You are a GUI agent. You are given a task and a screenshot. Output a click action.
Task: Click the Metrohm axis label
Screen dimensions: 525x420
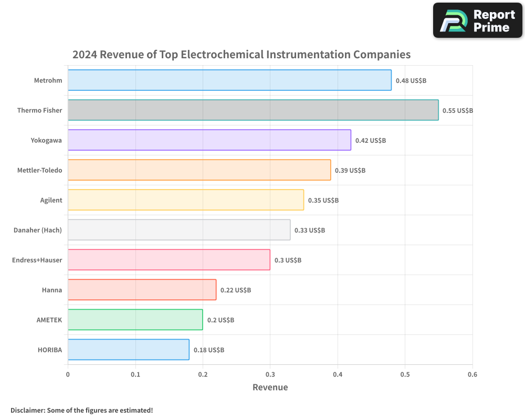pyautogui.click(x=48, y=80)
